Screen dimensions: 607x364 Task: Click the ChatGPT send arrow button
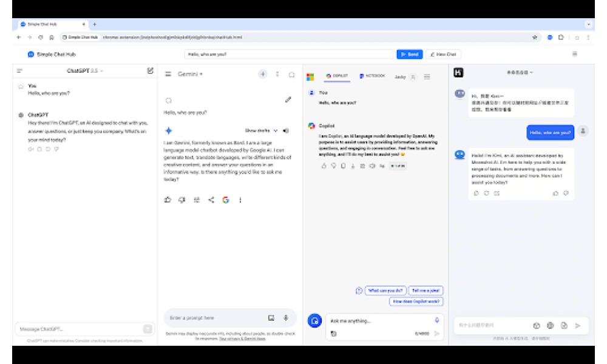(x=148, y=329)
